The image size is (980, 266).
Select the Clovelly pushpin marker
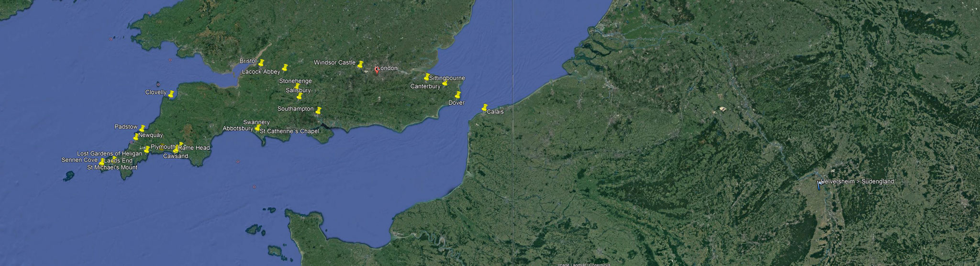(x=171, y=94)
